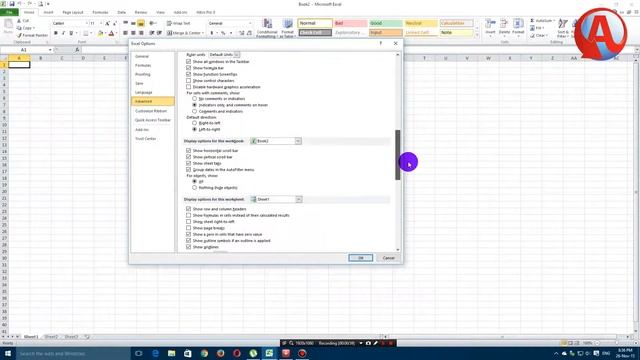Click the Sort & Filter icon
This screenshot has height=360, width=640.
click(x=563, y=24)
